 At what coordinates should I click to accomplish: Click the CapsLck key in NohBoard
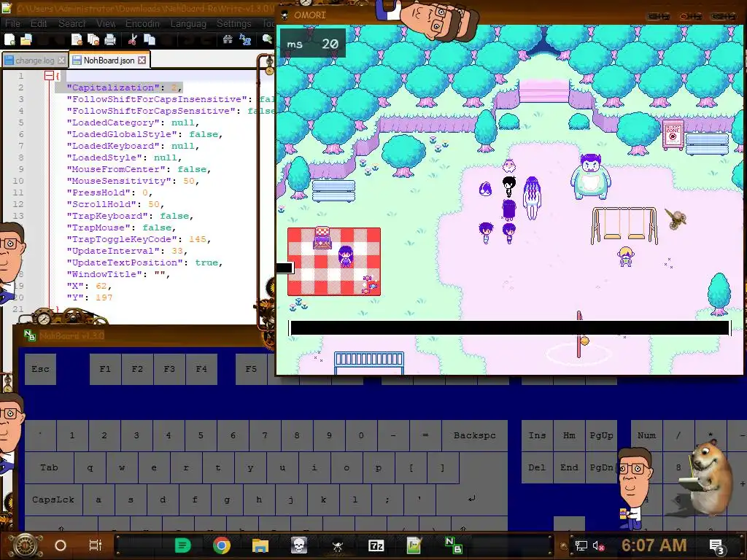(x=53, y=499)
